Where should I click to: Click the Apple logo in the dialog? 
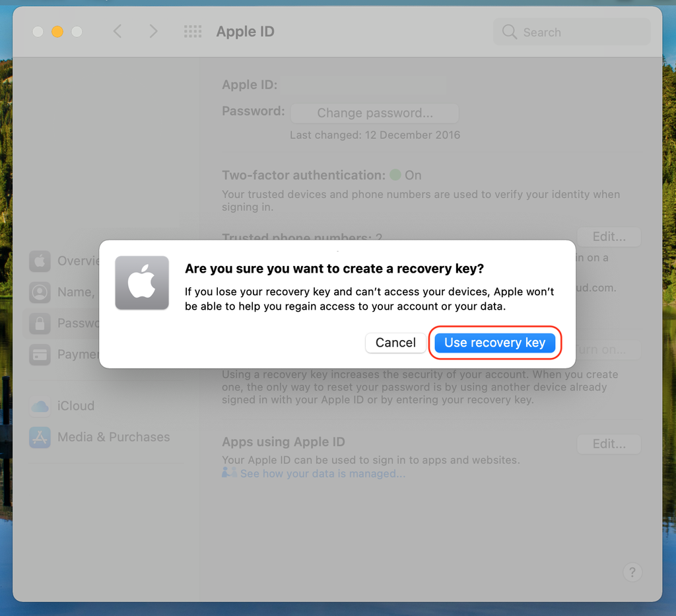(x=141, y=283)
